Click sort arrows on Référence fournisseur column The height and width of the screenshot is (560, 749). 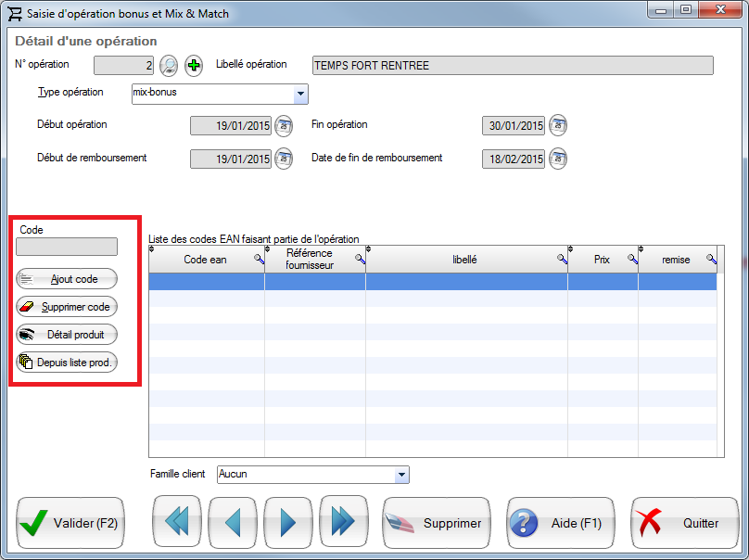(x=268, y=249)
